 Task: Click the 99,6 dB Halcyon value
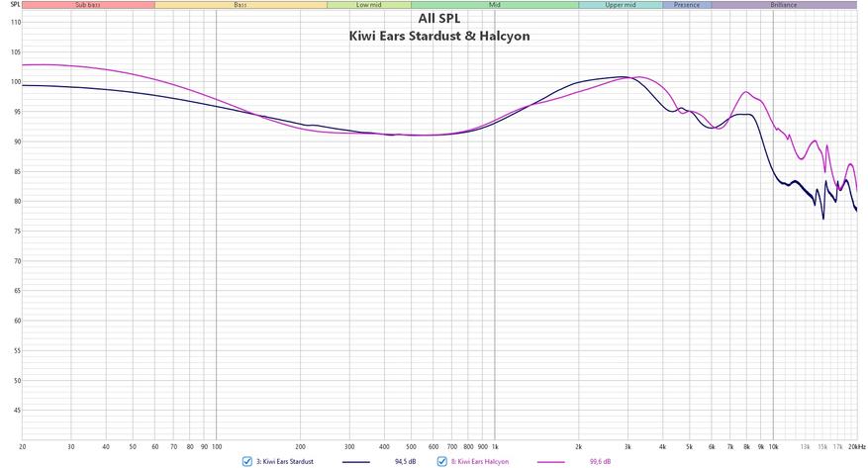[x=600, y=461]
